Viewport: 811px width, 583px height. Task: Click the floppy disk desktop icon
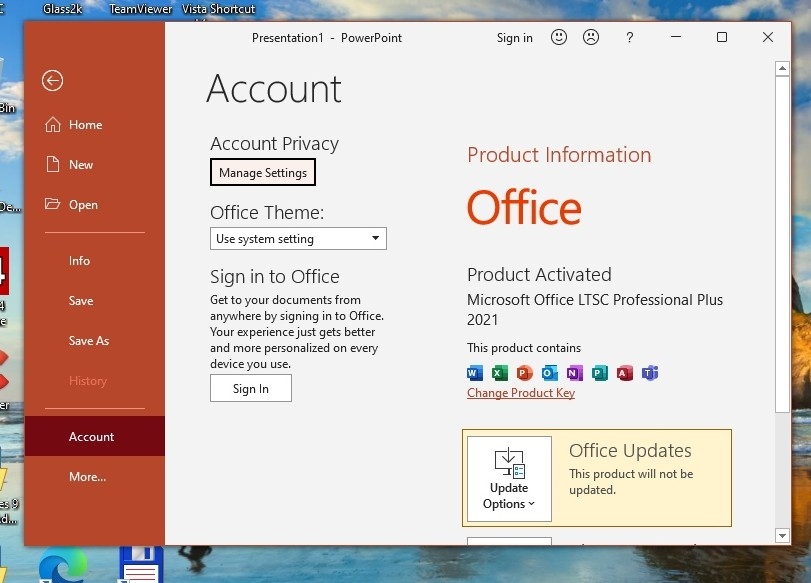click(x=141, y=565)
